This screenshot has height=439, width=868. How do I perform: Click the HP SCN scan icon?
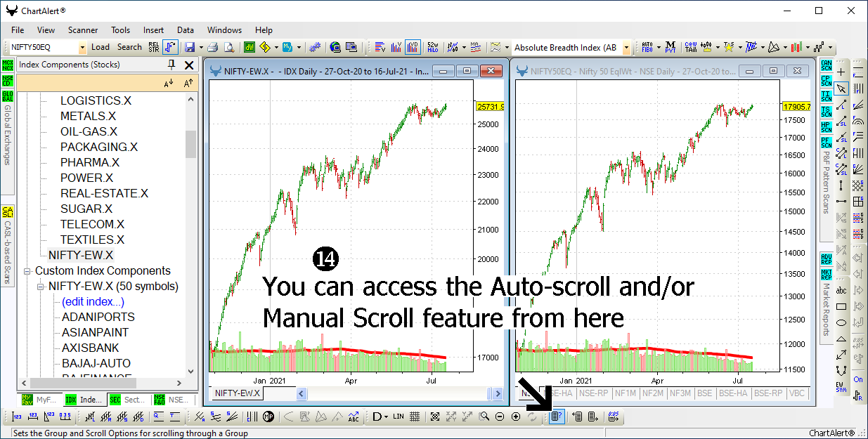coord(826,127)
